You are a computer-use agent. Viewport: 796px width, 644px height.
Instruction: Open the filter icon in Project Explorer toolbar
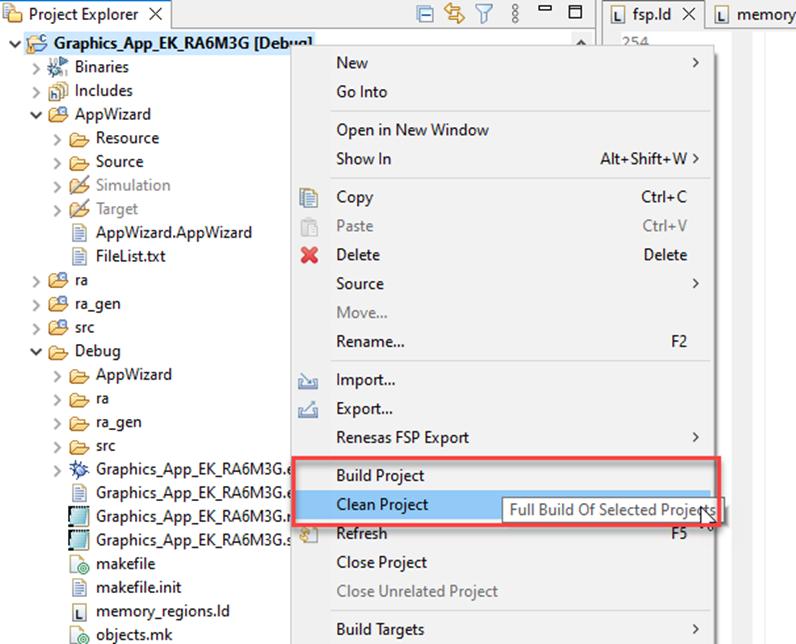coord(484,14)
